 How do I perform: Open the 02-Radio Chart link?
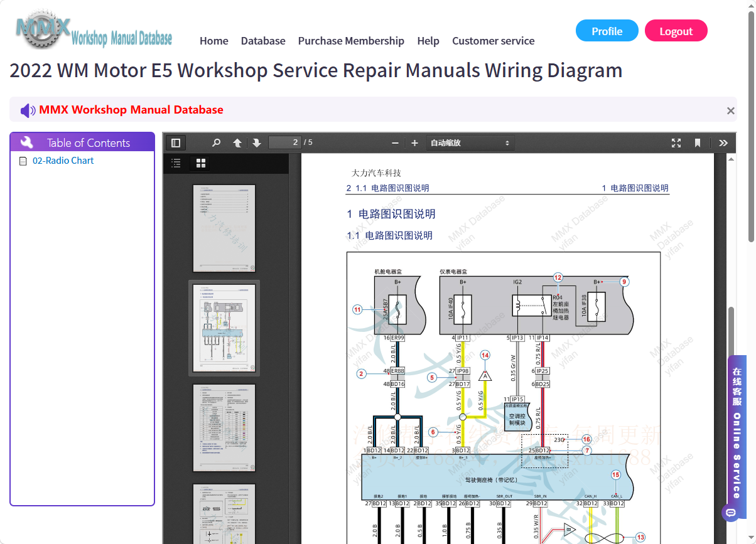pos(63,161)
